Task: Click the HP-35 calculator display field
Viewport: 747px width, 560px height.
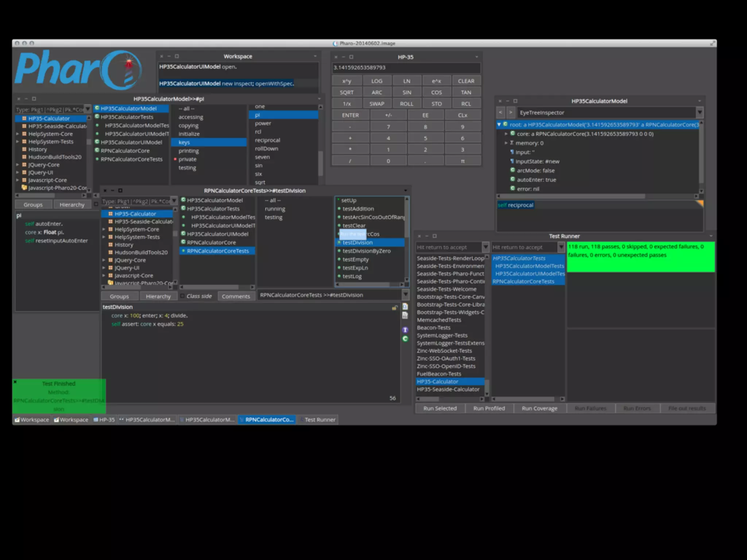Action: [406, 67]
